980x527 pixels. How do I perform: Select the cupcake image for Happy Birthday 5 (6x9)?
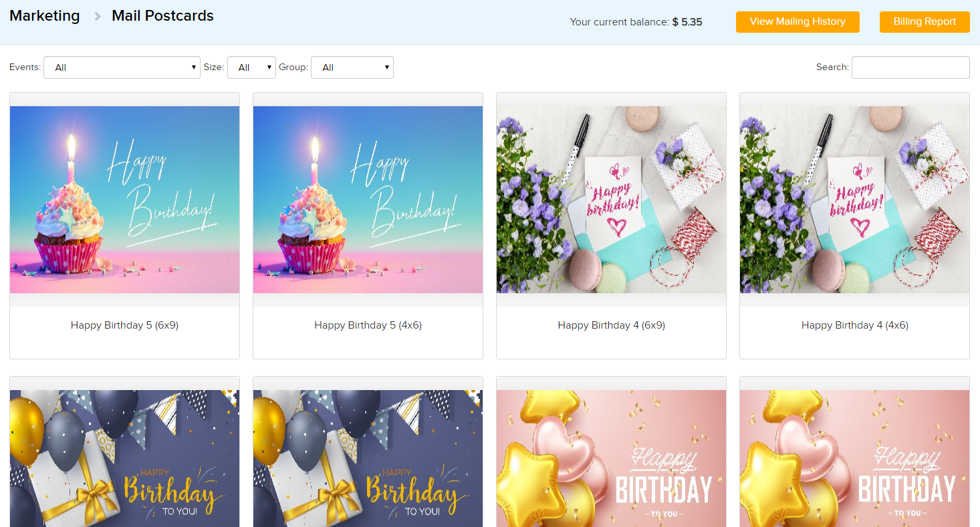124,200
